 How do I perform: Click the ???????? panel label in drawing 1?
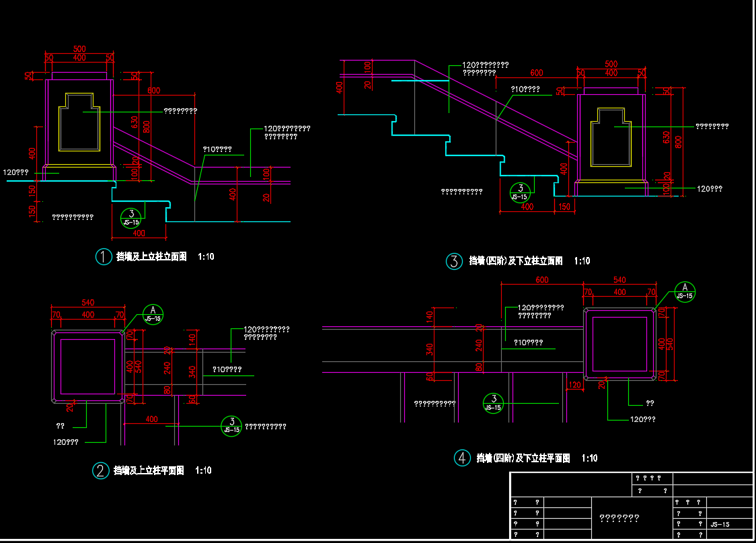click(181, 111)
